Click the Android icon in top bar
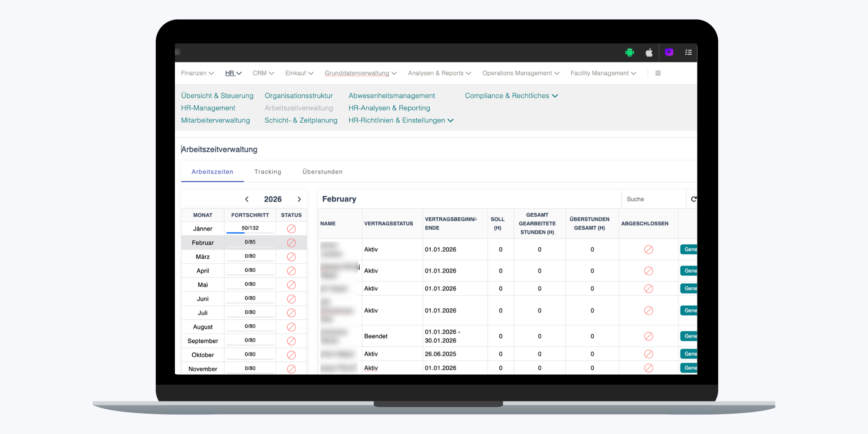Screen dimensions: 868x434 tap(629, 53)
